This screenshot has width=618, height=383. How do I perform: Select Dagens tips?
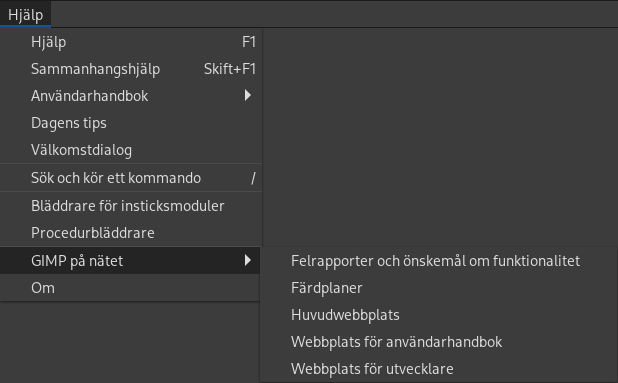[x=130, y=123]
